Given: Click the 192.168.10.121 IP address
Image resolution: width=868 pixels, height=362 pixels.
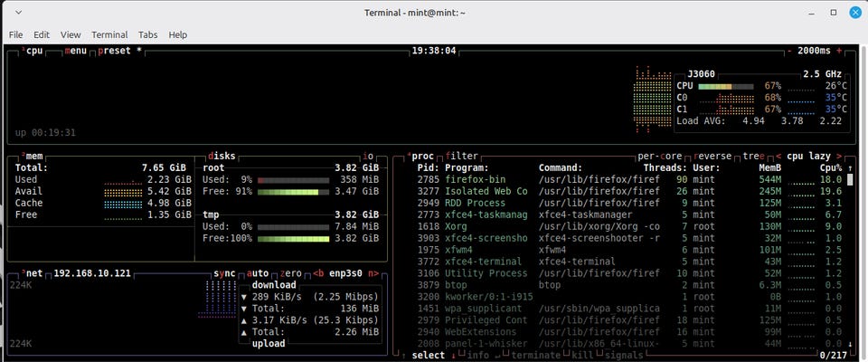Looking at the screenshot, I should tap(92, 273).
